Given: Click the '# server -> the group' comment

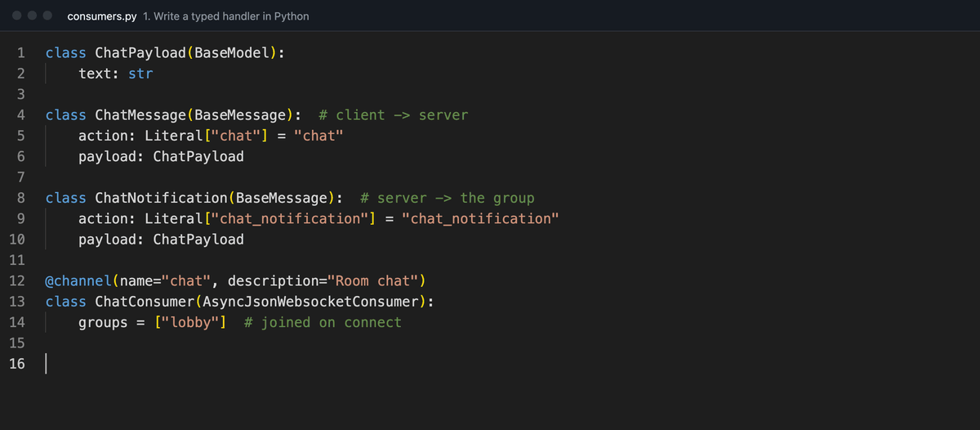Looking at the screenshot, I should [448, 198].
